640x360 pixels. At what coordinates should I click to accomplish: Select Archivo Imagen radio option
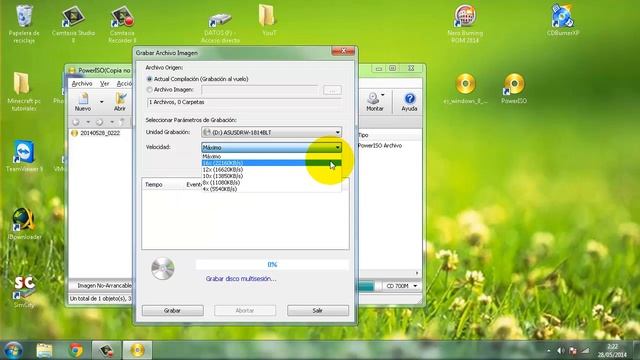(x=149, y=89)
